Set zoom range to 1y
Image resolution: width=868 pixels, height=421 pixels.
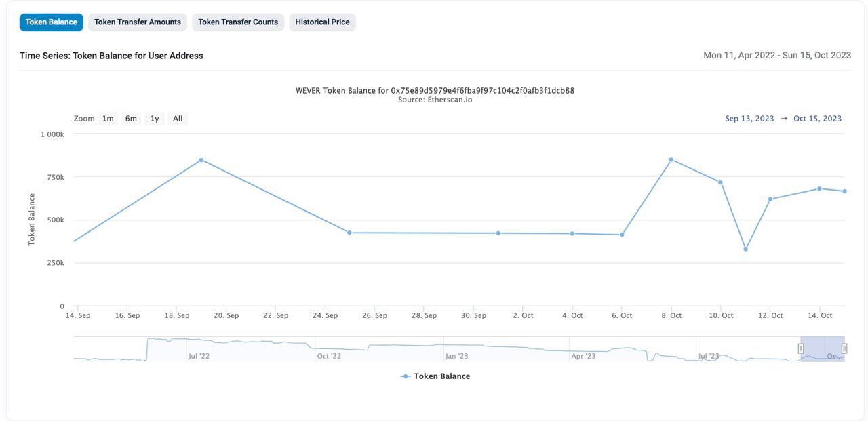pyautogui.click(x=155, y=119)
